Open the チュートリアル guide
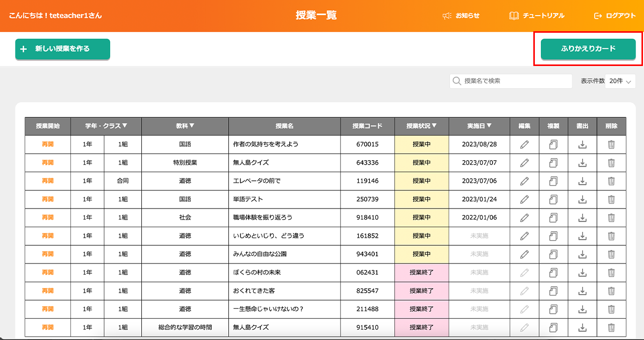 537,16
